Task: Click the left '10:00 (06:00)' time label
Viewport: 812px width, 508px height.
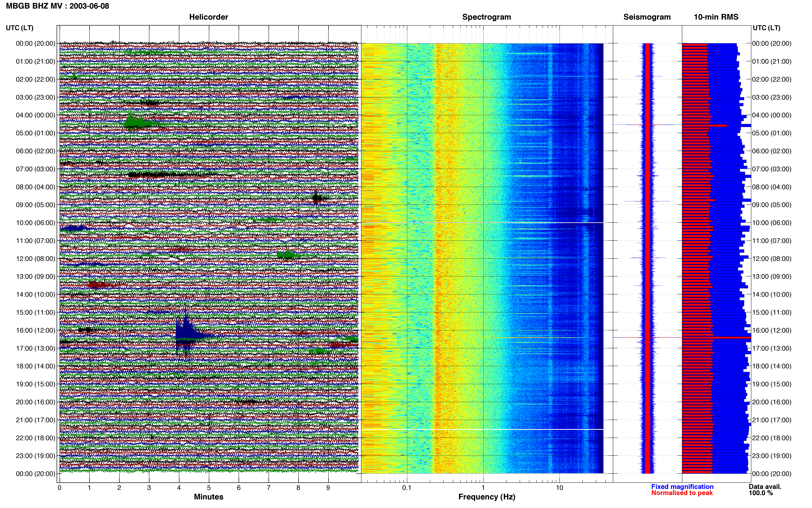Action: (x=36, y=223)
